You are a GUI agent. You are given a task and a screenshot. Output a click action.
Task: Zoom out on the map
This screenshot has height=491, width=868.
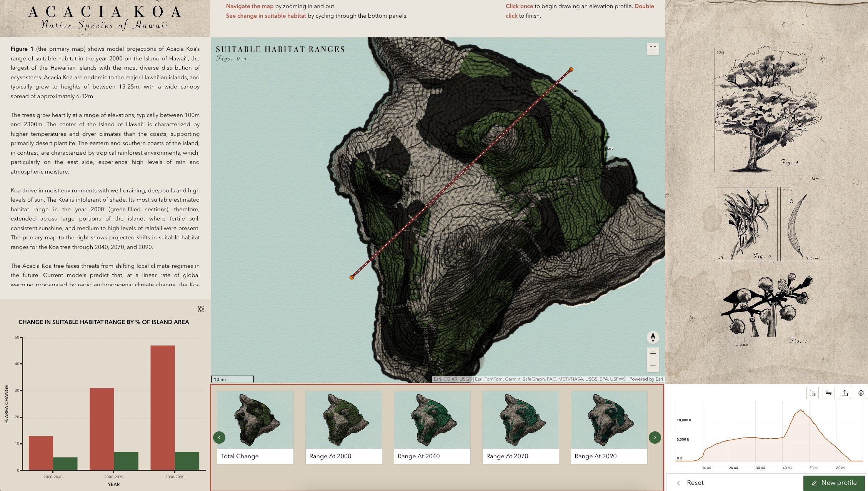(653, 366)
